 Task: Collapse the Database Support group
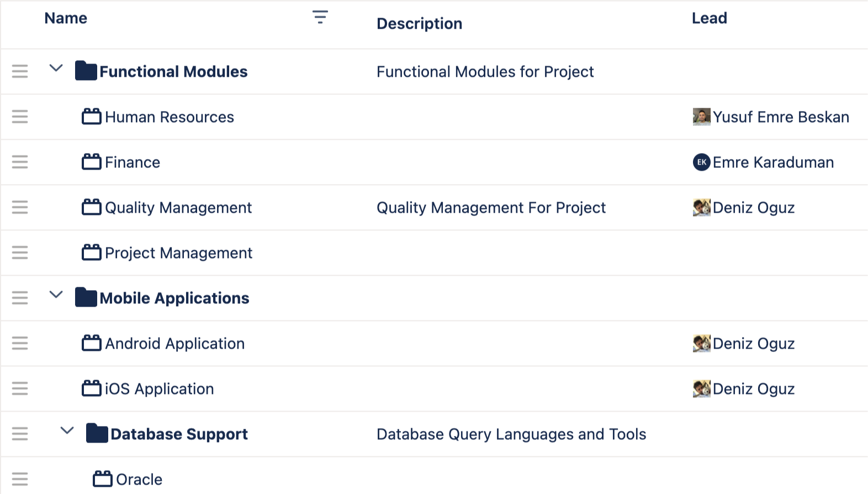(67, 430)
